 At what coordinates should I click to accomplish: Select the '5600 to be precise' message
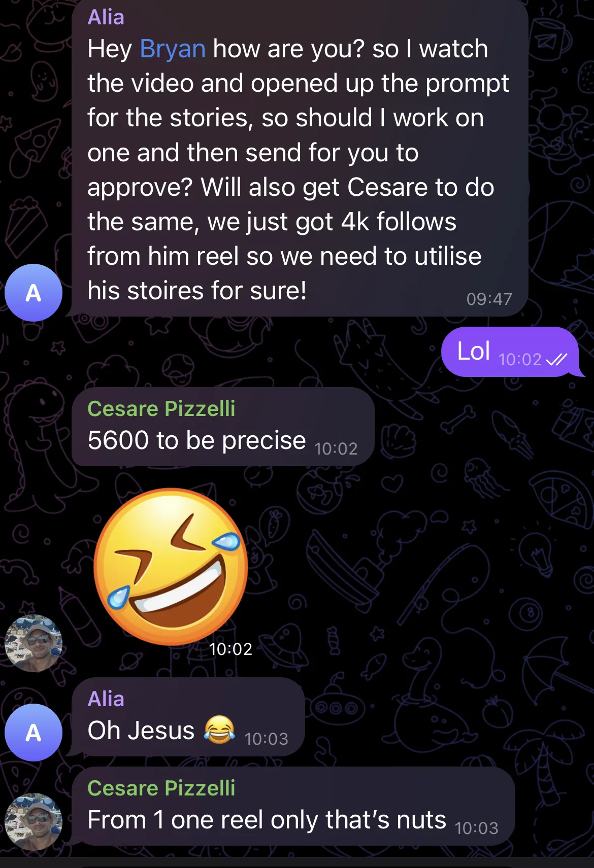223,427
